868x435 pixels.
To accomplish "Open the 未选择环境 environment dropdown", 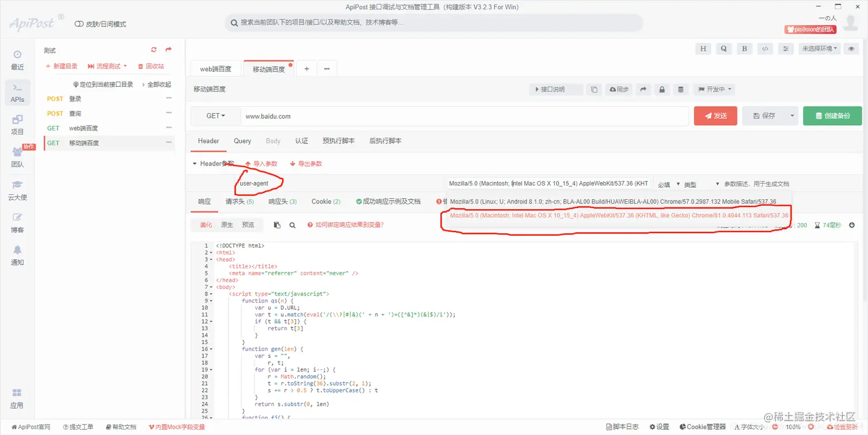I will [820, 49].
